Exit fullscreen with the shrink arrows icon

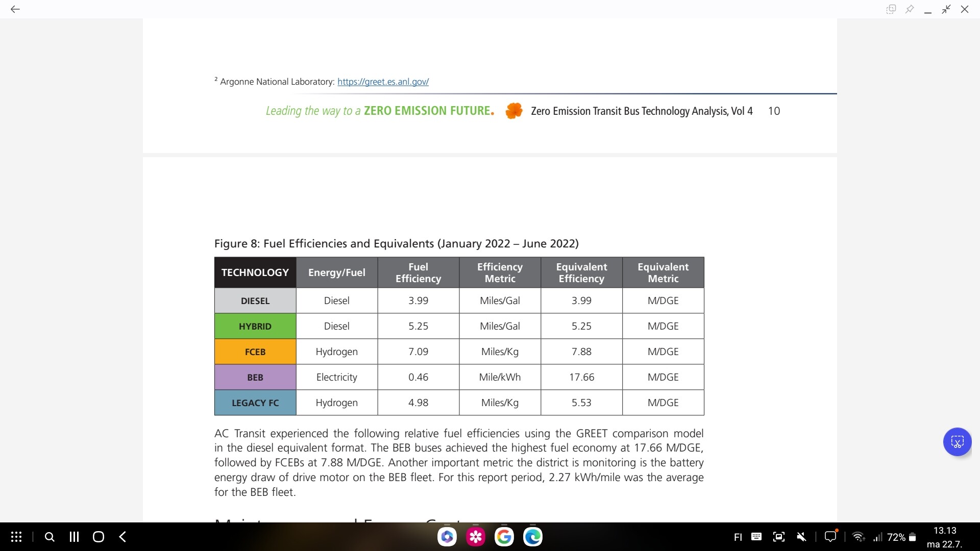coord(946,9)
